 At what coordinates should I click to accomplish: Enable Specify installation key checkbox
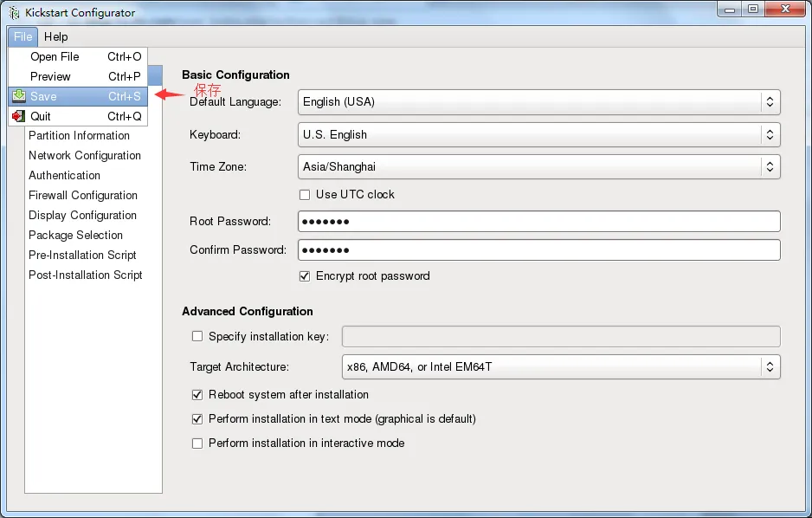pyautogui.click(x=197, y=336)
